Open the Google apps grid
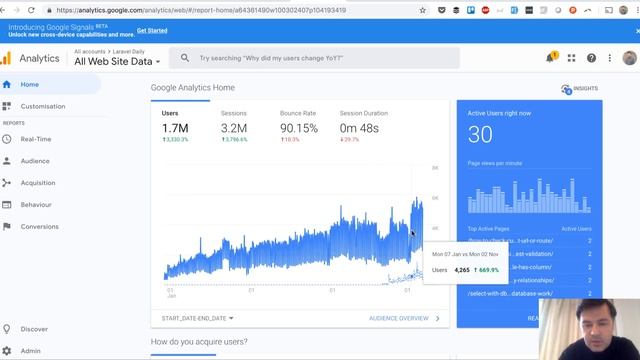 click(x=571, y=58)
